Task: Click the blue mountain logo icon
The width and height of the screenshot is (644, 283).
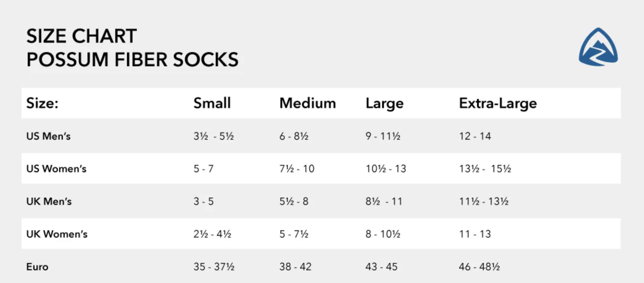Action: 598,47
